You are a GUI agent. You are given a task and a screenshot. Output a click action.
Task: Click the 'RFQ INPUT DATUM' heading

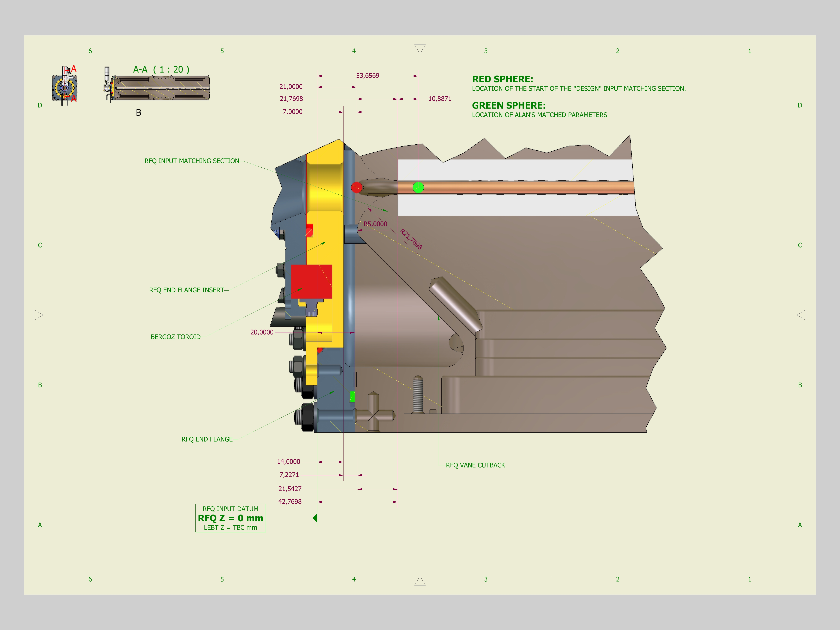(231, 509)
